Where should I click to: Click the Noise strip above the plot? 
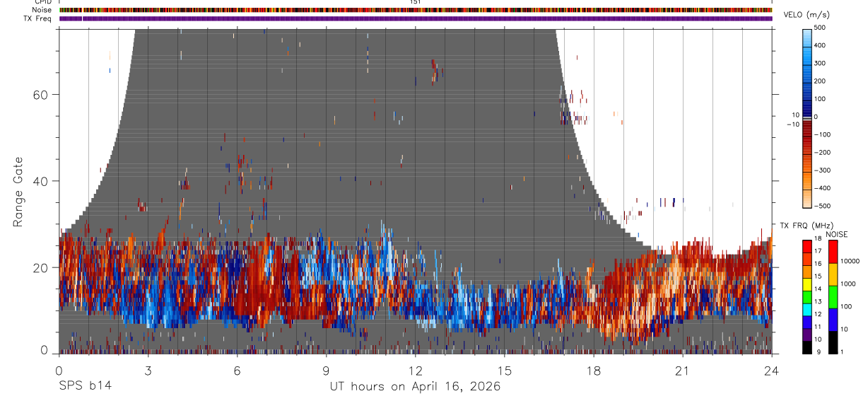point(416,10)
